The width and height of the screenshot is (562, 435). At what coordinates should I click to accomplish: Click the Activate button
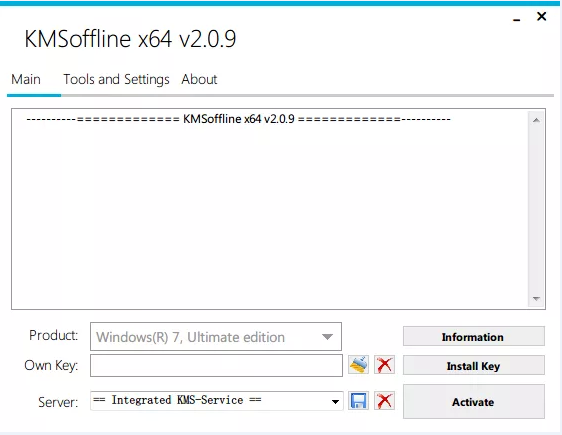tap(473, 401)
